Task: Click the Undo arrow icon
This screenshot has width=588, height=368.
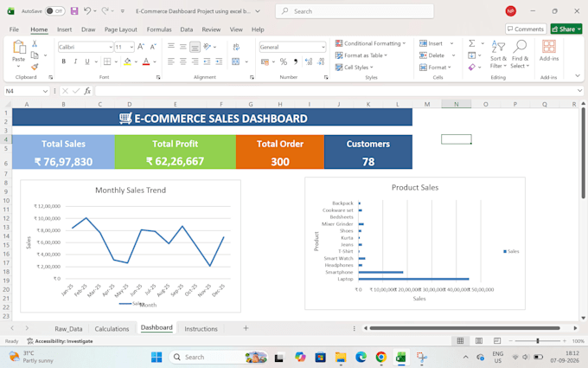Action: pyautogui.click(x=87, y=11)
